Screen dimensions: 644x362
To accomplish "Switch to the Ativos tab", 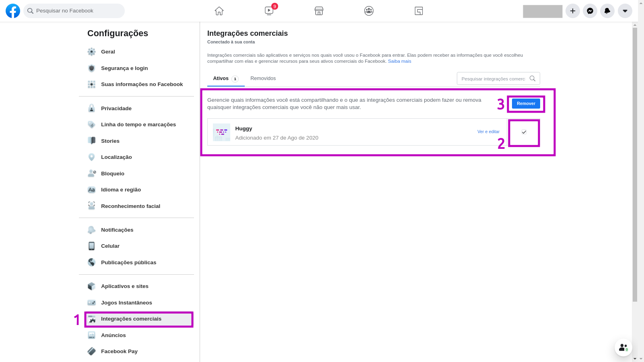I will click(x=226, y=78).
